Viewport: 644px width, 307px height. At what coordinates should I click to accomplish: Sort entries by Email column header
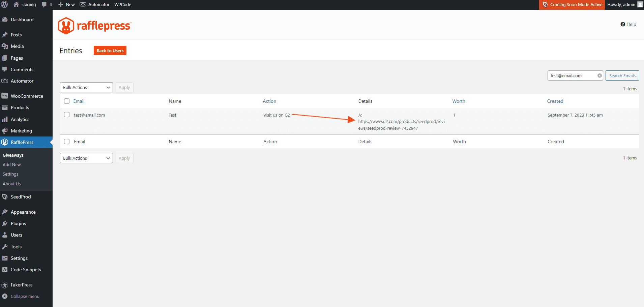coord(79,101)
